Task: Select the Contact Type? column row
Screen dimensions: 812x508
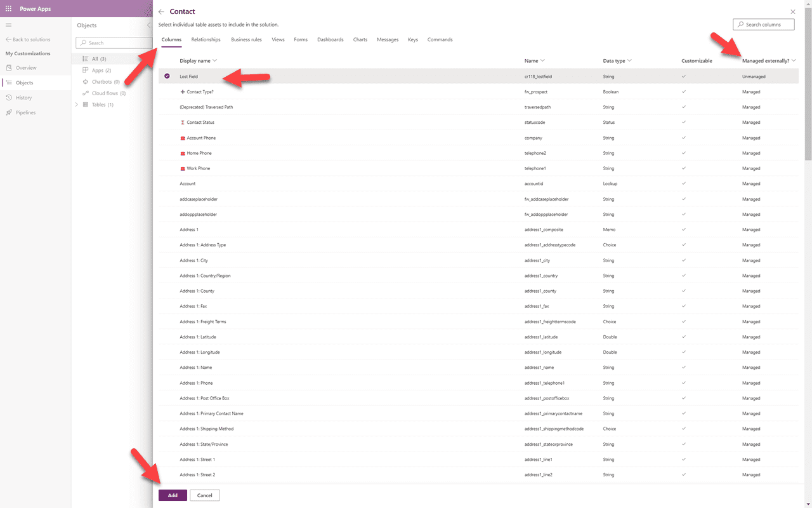Action: point(167,91)
